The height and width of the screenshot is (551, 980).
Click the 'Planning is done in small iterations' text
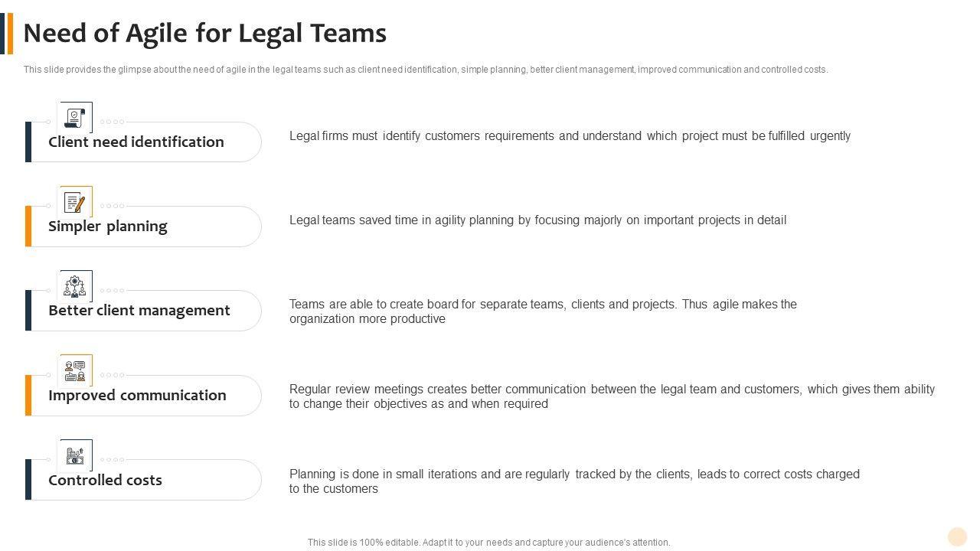click(x=574, y=481)
